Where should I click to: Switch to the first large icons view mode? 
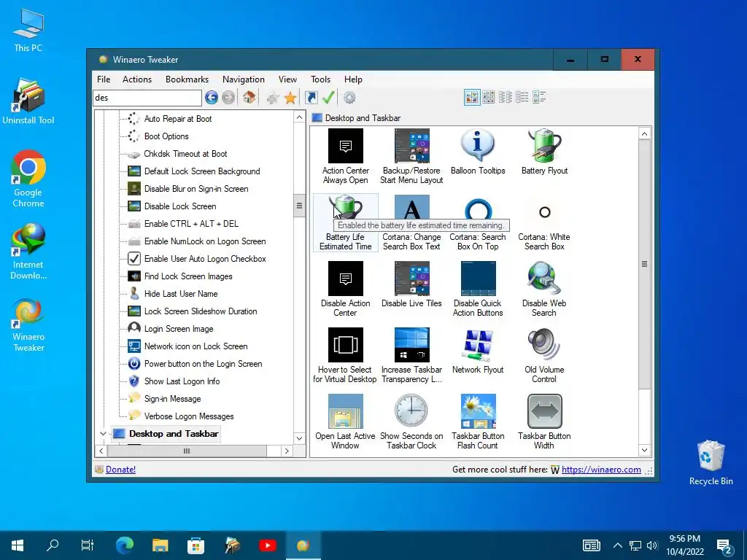click(472, 98)
